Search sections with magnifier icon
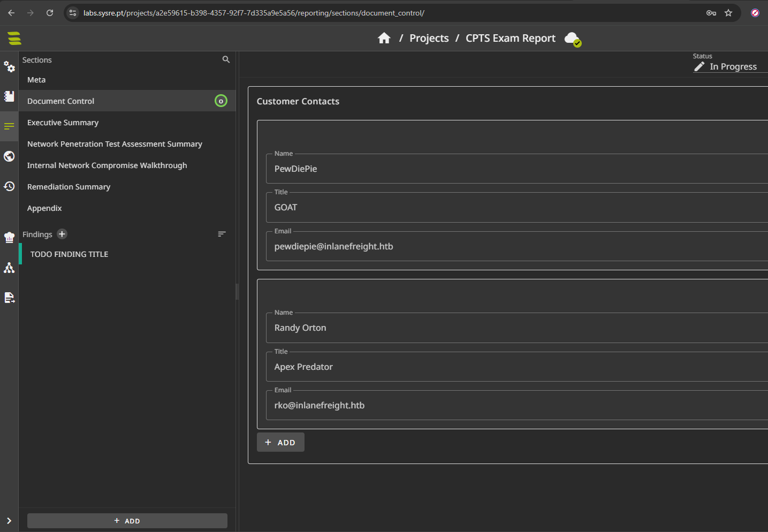 pos(226,60)
